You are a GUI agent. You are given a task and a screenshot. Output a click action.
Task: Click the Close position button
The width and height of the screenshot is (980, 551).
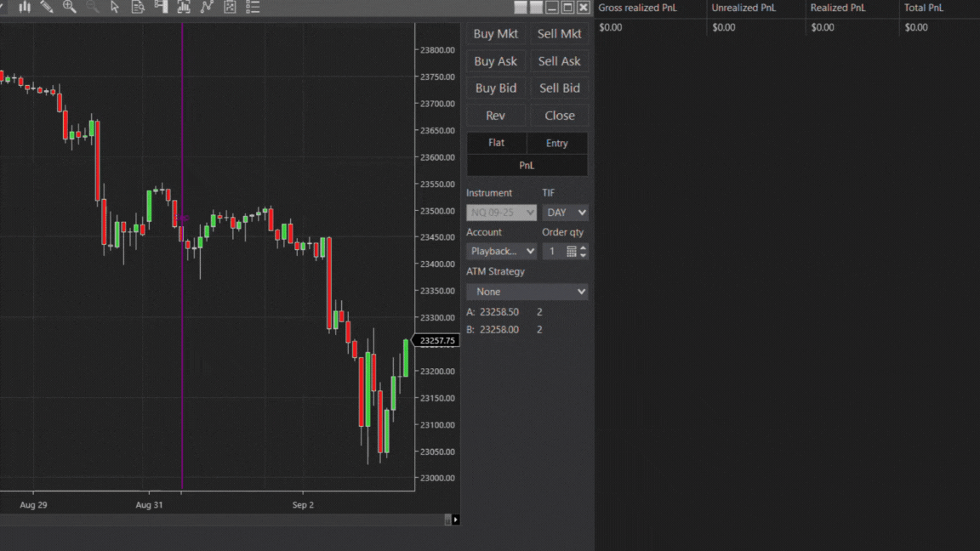coord(559,116)
